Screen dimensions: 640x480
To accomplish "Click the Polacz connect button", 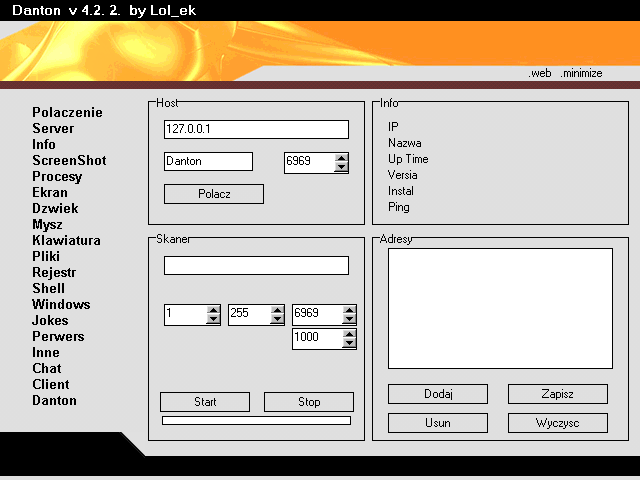I will (213, 194).
